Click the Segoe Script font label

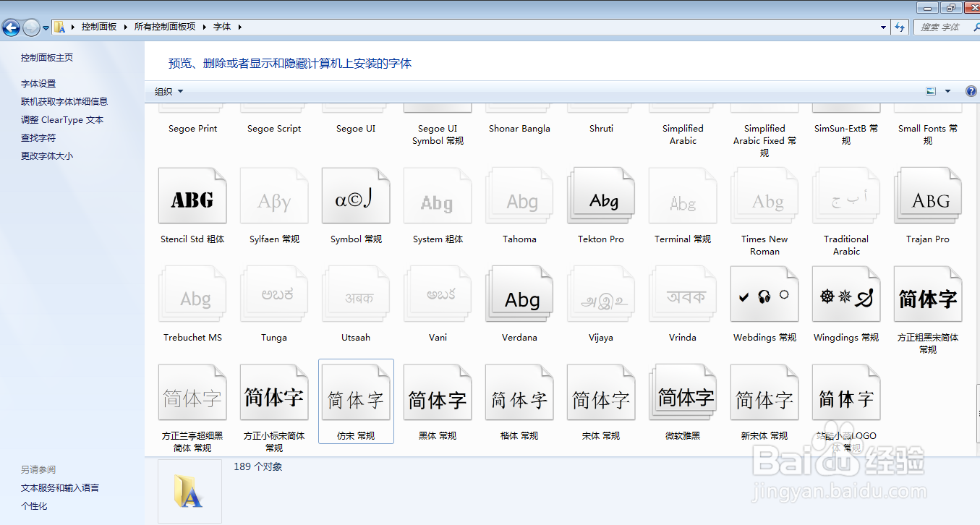[x=274, y=129]
